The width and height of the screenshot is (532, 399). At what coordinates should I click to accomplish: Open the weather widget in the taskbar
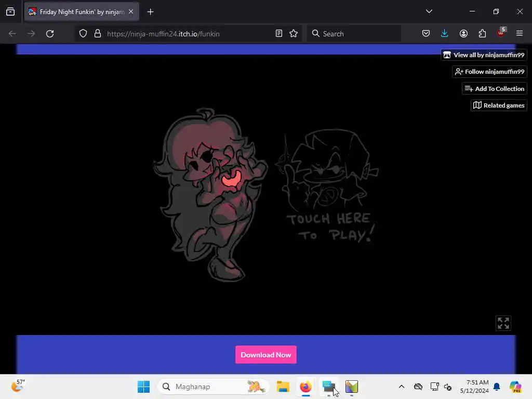[18, 387]
